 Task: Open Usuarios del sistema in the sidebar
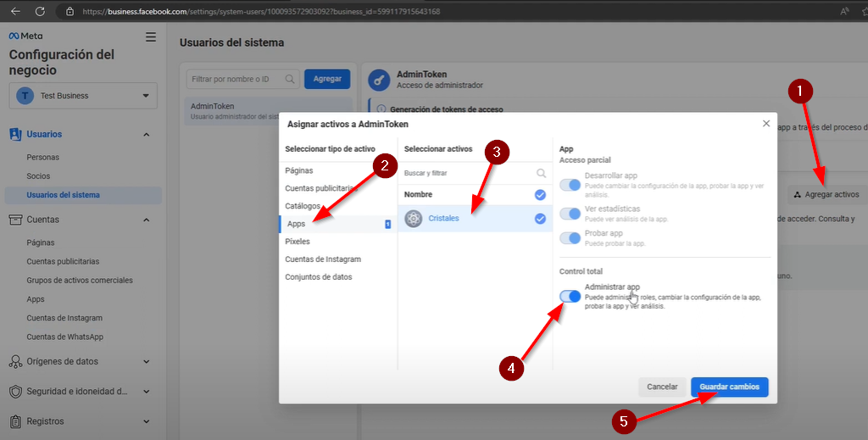pyautogui.click(x=83, y=195)
